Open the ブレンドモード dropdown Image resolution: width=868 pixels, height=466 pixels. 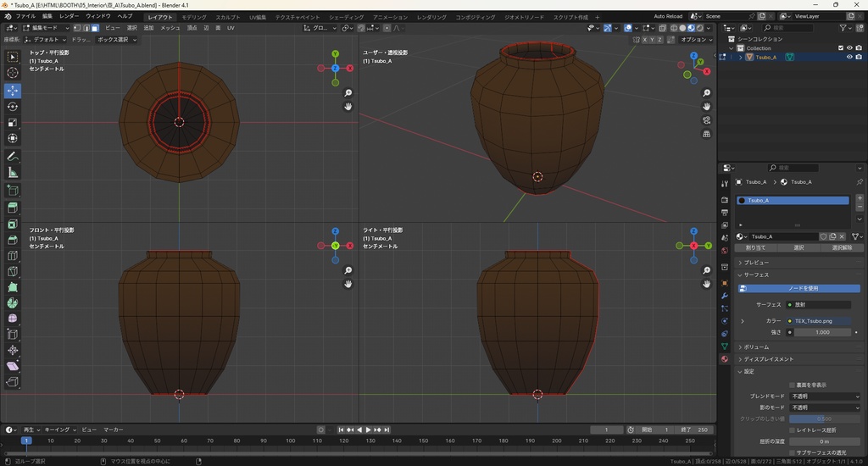tap(825, 397)
